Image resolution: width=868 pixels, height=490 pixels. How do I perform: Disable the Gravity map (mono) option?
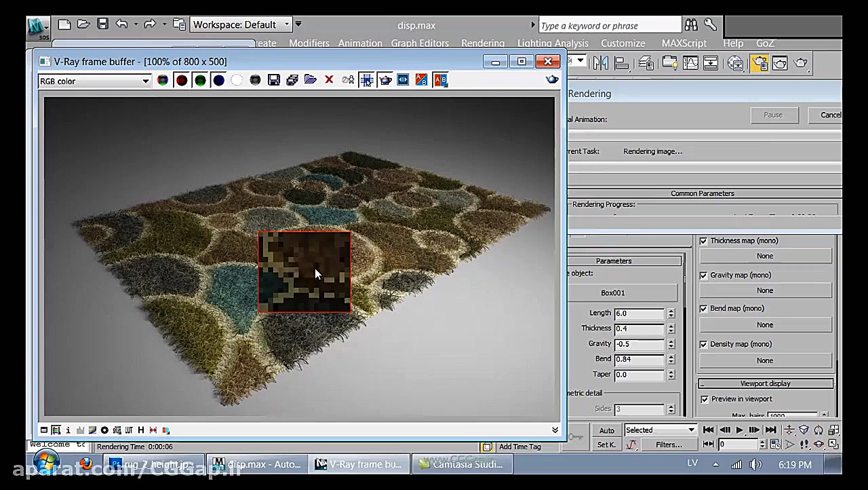tap(703, 276)
